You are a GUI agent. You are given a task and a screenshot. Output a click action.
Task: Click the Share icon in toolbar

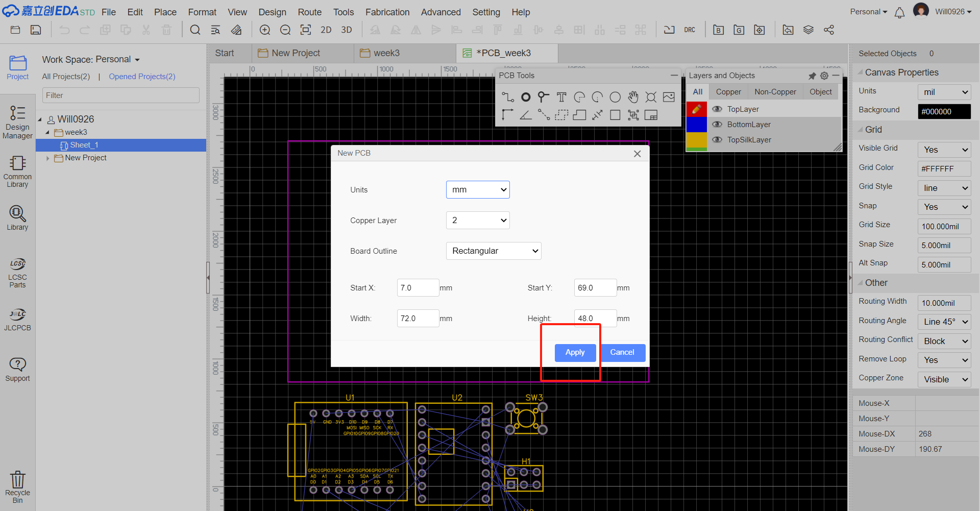pos(829,30)
